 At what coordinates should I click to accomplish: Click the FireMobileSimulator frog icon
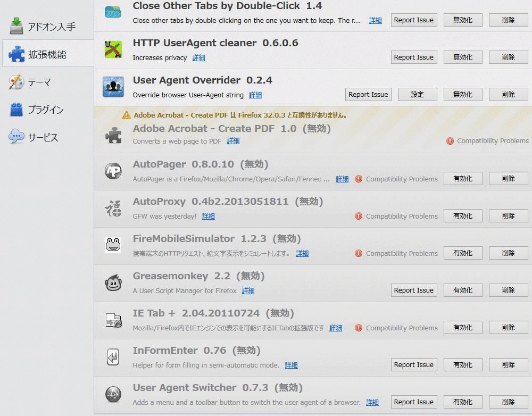click(113, 246)
